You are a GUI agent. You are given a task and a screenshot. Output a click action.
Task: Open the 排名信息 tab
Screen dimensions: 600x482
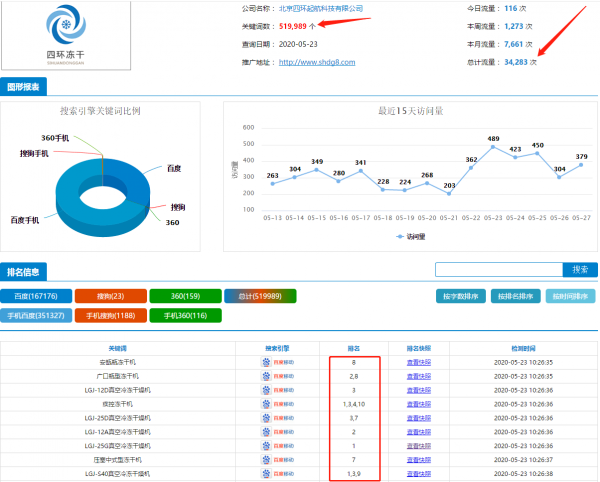22,270
